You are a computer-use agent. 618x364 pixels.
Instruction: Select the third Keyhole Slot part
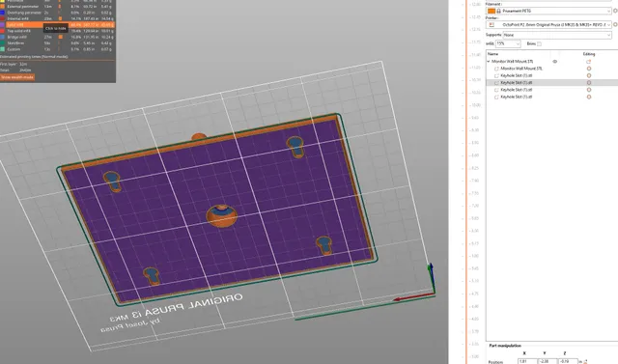(x=517, y=90)
